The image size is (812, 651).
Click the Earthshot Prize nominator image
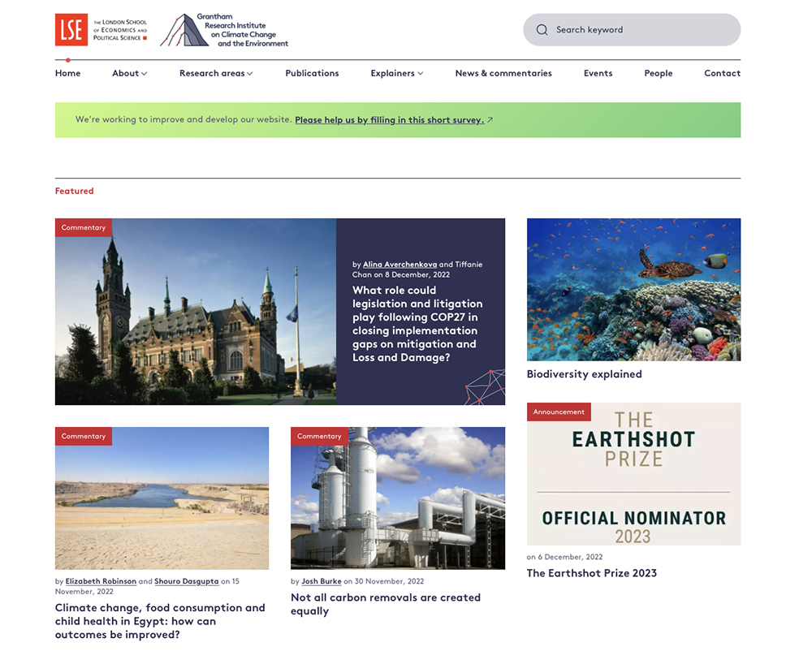633,474
